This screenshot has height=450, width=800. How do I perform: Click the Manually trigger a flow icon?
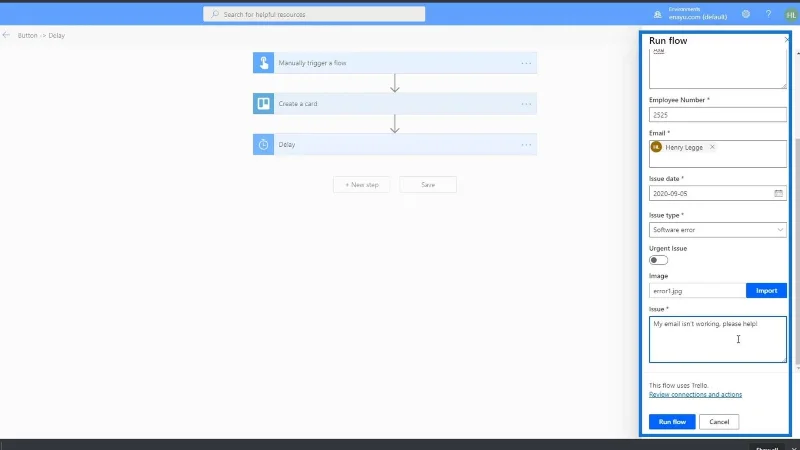click(x=263, y=63)
